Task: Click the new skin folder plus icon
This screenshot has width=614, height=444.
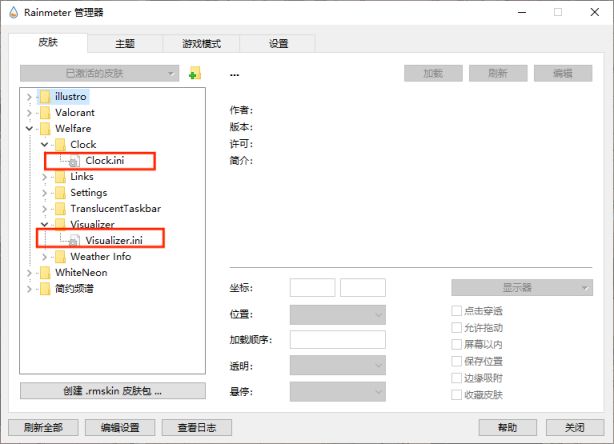Action: tap(195, 73)
